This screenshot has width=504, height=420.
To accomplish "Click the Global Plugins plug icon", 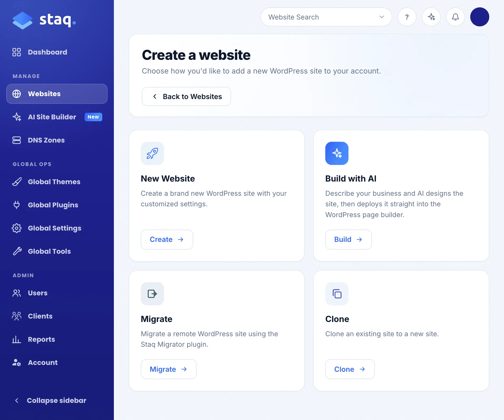I will tap(17, 205).
